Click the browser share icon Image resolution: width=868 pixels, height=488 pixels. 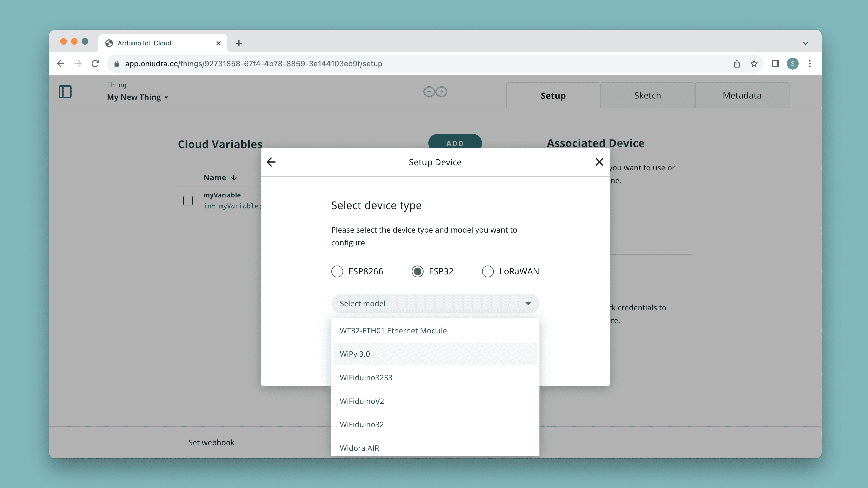pos(737,64)
